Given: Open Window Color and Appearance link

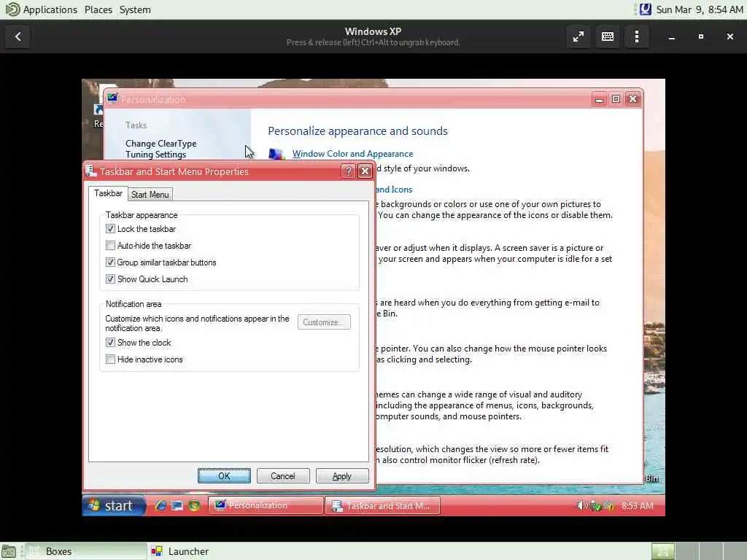Looking at the screenshot, I should point(352,154).
